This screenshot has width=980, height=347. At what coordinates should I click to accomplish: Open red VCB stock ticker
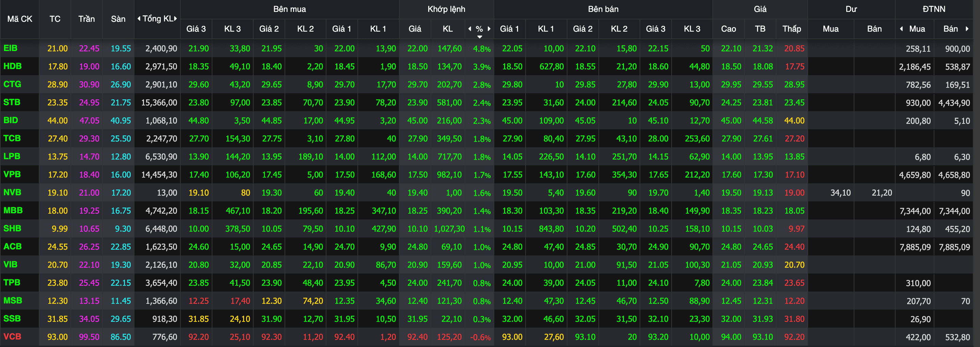tap(12, 336)
